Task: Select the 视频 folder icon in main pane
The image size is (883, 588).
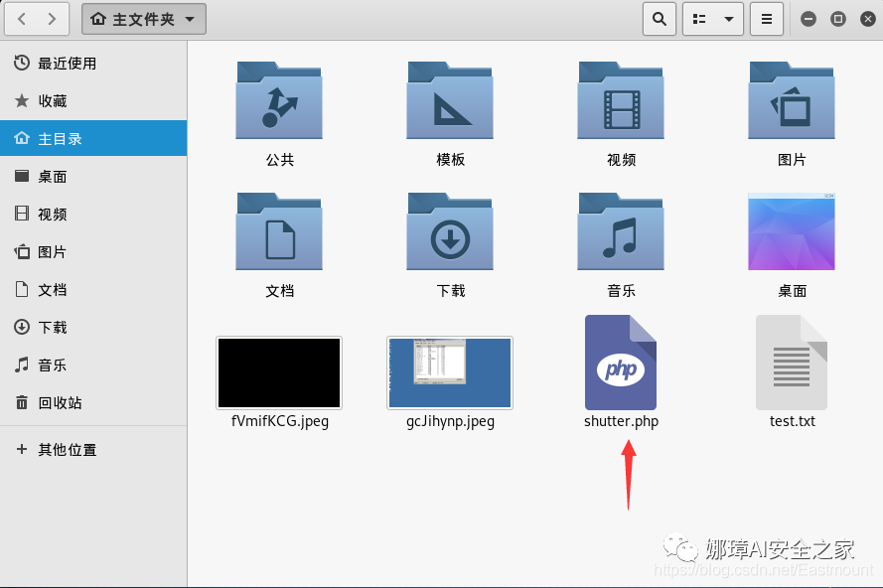Action: 621,100
